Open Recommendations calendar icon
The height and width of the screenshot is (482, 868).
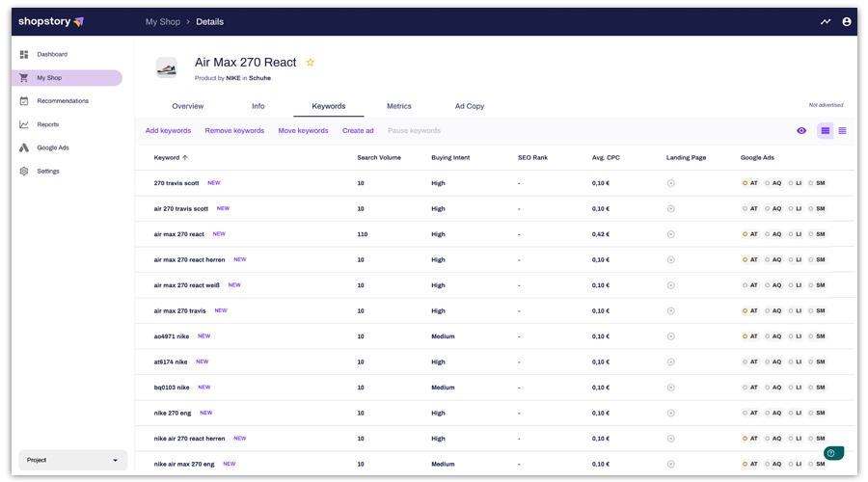(x=24, y=100)
